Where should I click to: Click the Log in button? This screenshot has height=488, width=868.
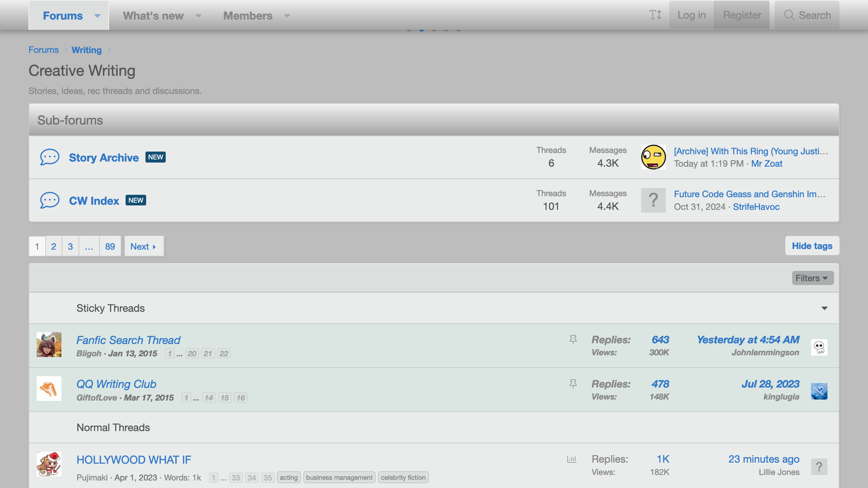pos(691,15)
